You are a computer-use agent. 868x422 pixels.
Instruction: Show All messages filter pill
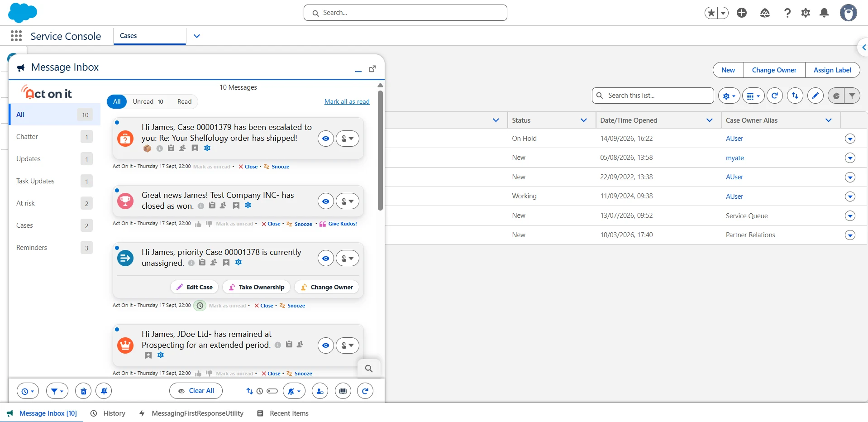[x=117, y=101]
